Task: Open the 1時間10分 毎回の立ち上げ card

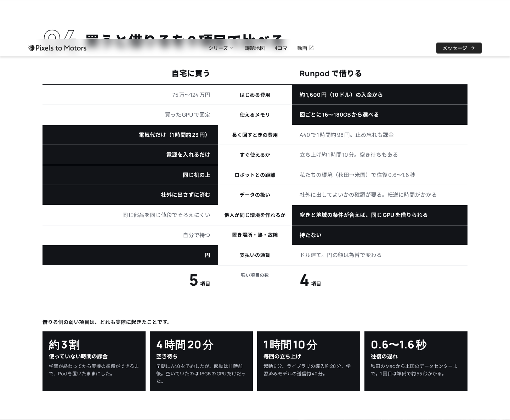Action: [308, 361]
